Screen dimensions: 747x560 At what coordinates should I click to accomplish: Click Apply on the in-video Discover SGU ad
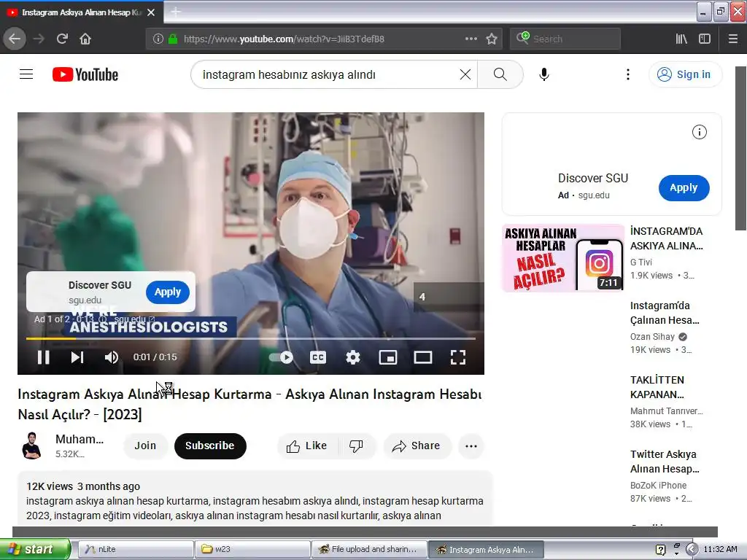click(x=168, y=292)
